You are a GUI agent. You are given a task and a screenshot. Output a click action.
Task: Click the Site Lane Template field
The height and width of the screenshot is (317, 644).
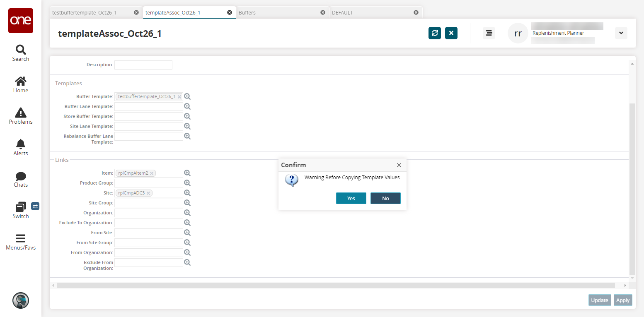click(x=149, y=126)
